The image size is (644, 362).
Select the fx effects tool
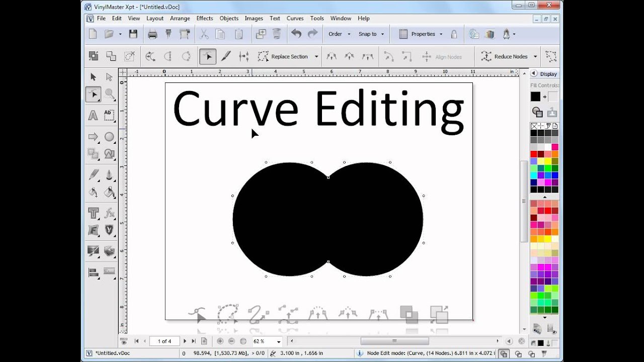tap(109, 213)
